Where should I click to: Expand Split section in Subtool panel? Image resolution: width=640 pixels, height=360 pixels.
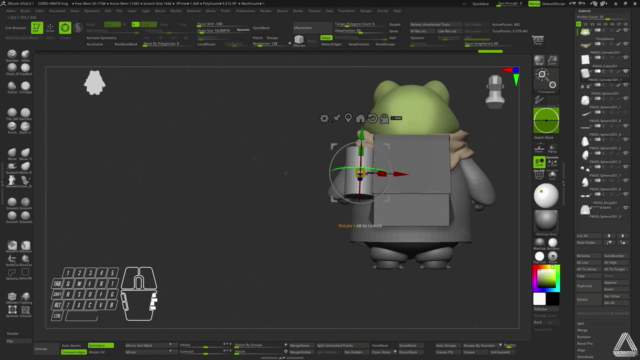(x=581, y=323)
